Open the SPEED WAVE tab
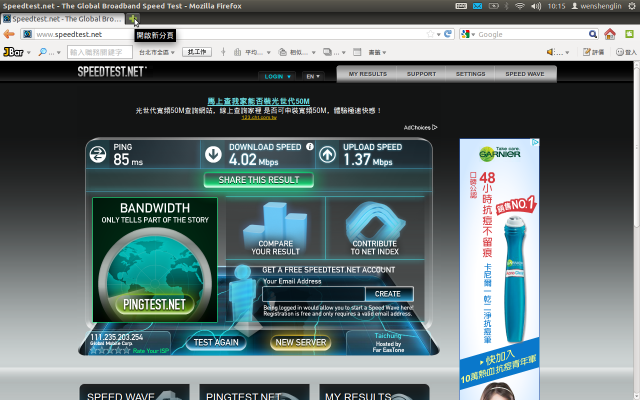640x400 pixels. (525, 74)
